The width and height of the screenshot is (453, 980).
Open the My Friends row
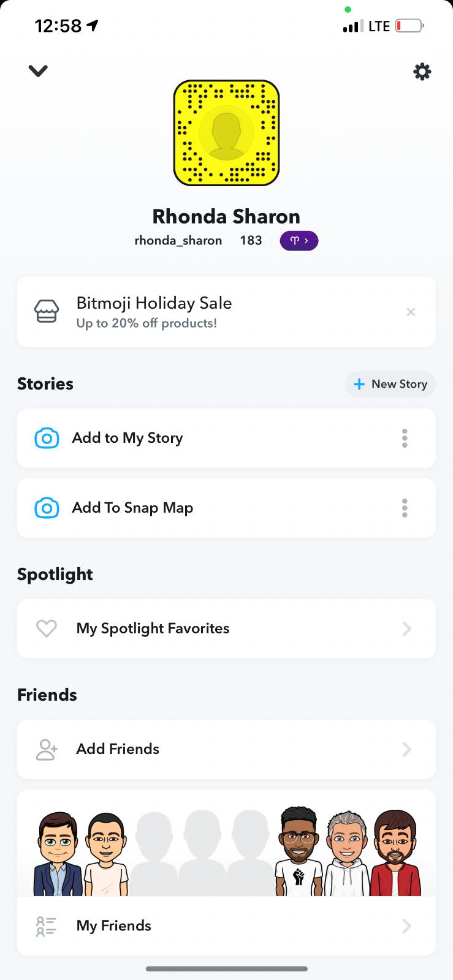click(226, 926)
